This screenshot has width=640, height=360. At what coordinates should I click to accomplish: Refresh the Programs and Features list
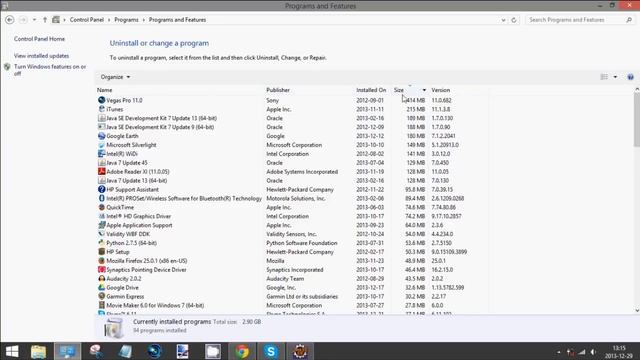(514, 20)
